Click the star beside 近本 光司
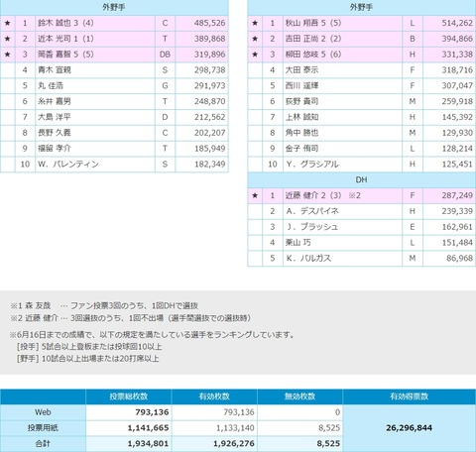 tap(8, 39)
